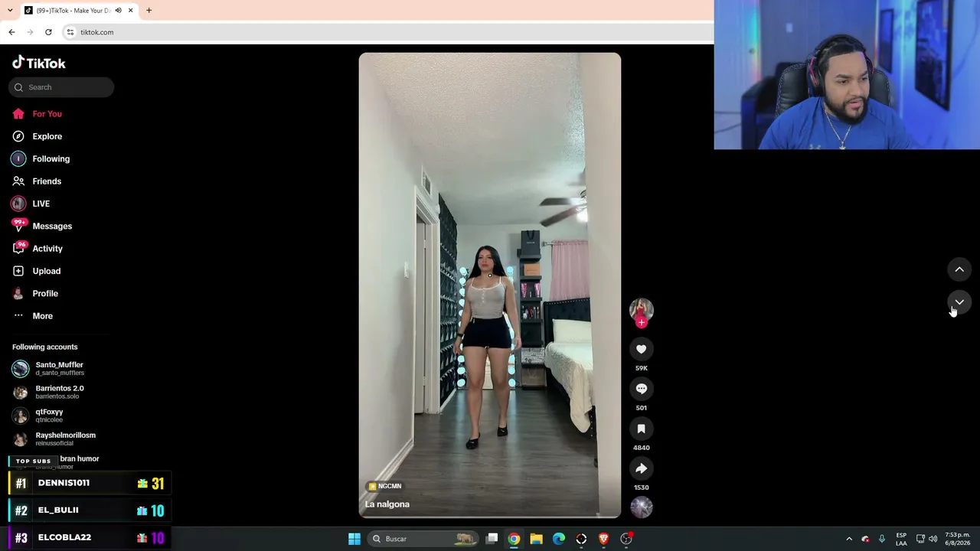Follow the creator with the plus button
The height and width of the screenshot is (551, 980).
(x=642, y=322)
